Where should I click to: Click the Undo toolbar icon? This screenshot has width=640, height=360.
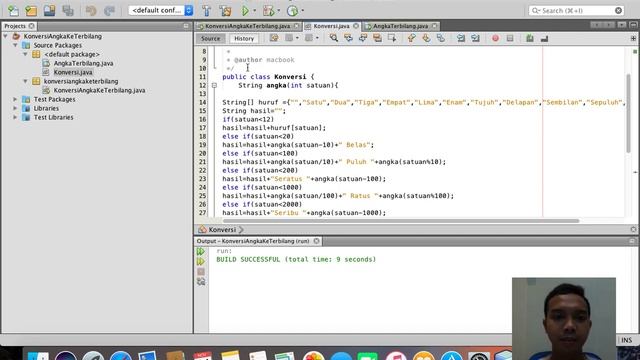pos(91,11)
